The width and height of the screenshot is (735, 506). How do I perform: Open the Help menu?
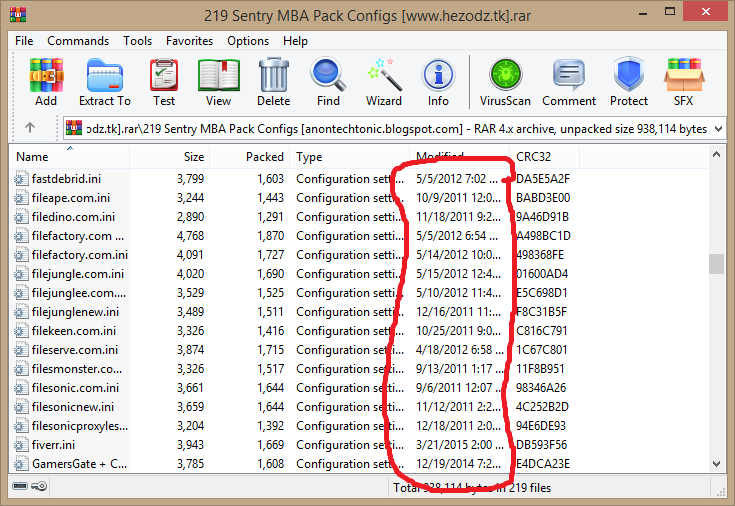[x=295, y=41]
